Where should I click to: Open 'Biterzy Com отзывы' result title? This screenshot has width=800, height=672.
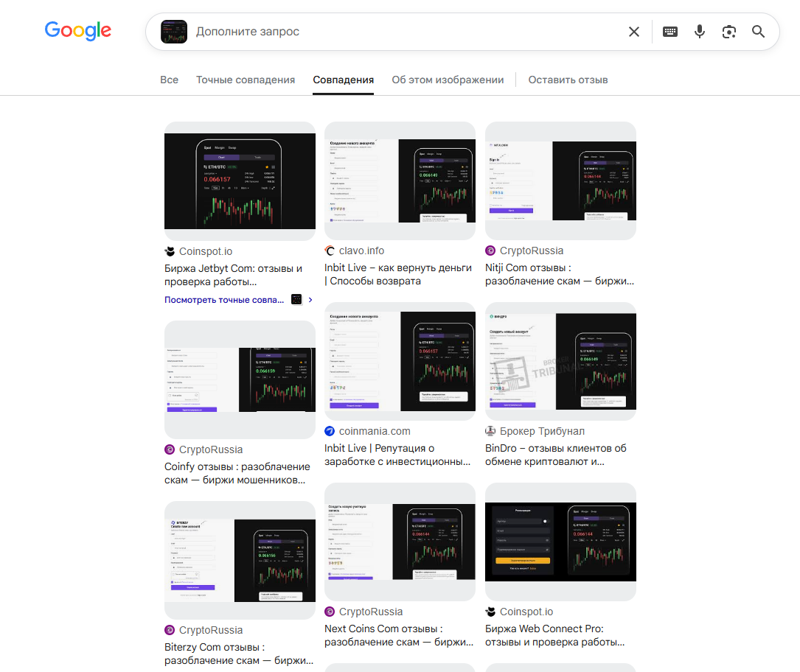[239, 654]
